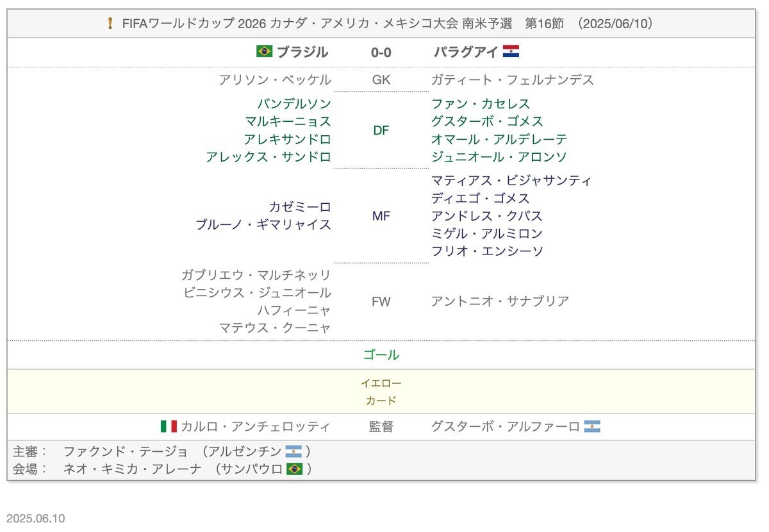Open midfielder フリオ・エンシーソ

point(487,251)
